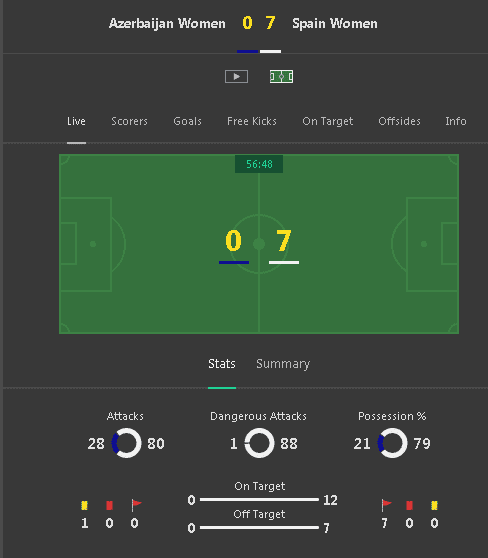Show the Summary section
The width and height of the screenshot is (488, 558).
pos(283,364)
